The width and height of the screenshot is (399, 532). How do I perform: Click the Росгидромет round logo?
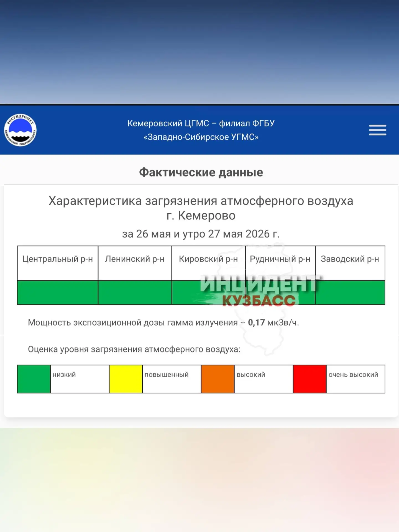click(20, 130)
